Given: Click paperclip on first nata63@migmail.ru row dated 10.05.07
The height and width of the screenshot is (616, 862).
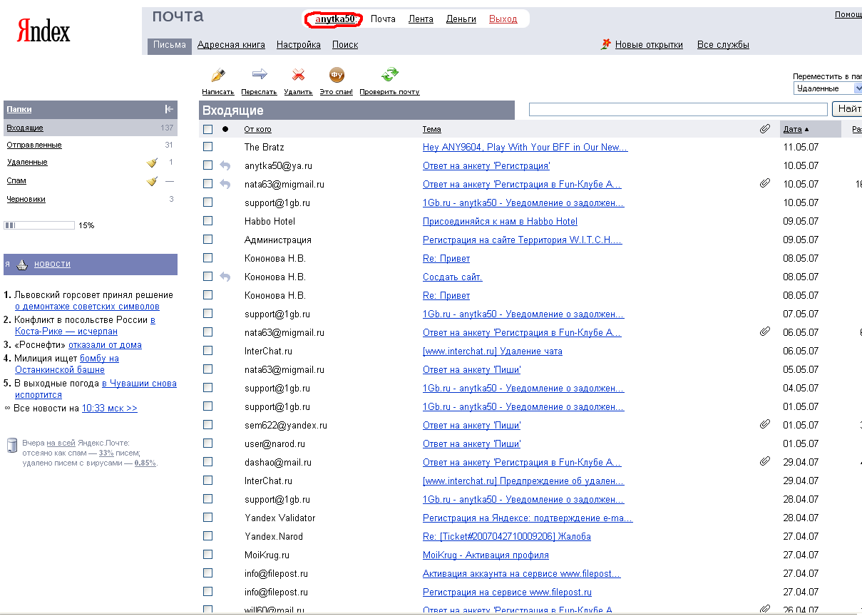Looking at the screenshot, I should point(764,184).
